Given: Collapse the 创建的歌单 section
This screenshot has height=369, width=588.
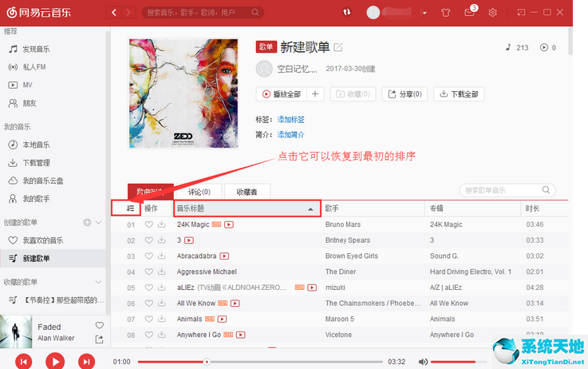Looking at the screenshot, I should pyautogui.click(x=99, y=222).
